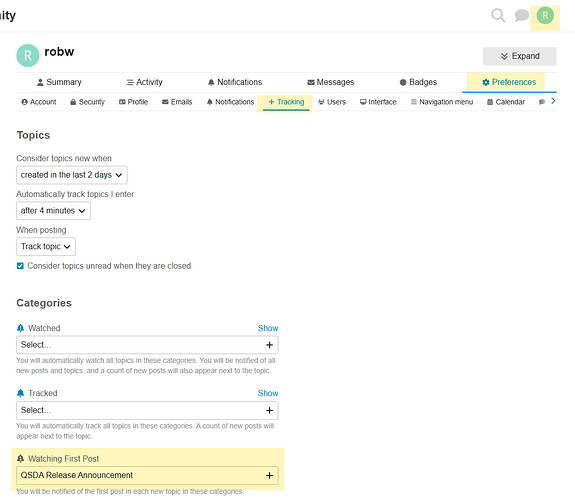Open the Activity tab
This screenshot has width=575, height=500.
click(x=144, y=82)
